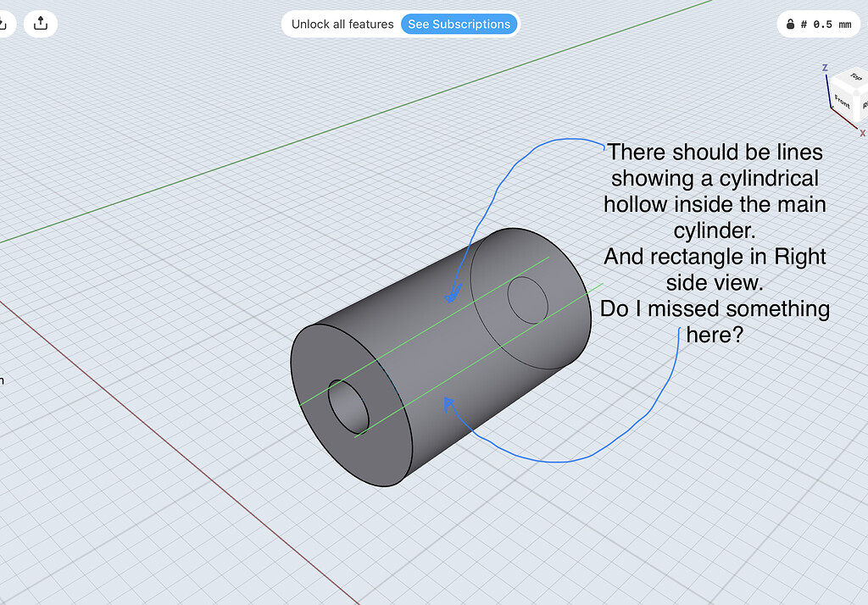
Task: Click the Unlock all features banner
Action: [x=342, y=24]
